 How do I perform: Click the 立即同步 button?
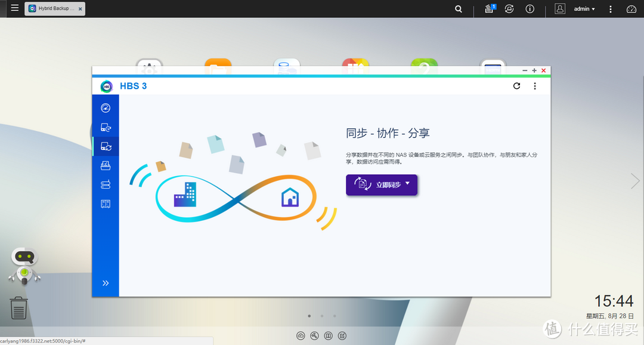[382, 185]
